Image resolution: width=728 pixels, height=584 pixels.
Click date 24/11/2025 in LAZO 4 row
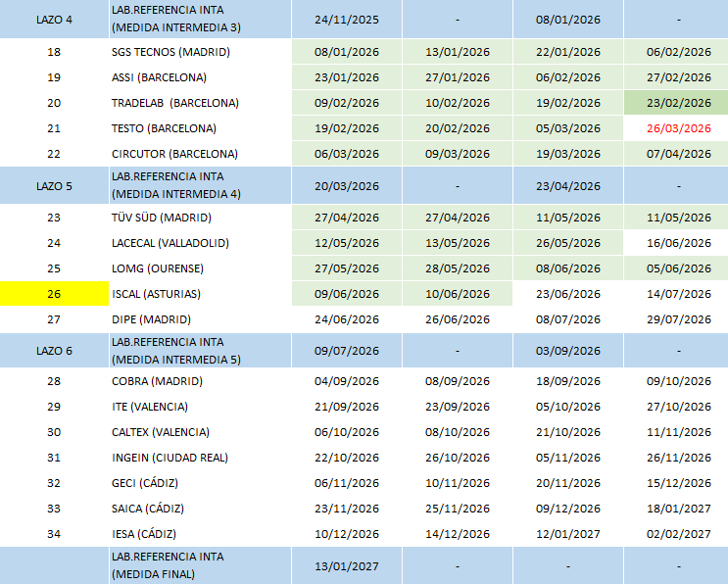tap(346, 20)
